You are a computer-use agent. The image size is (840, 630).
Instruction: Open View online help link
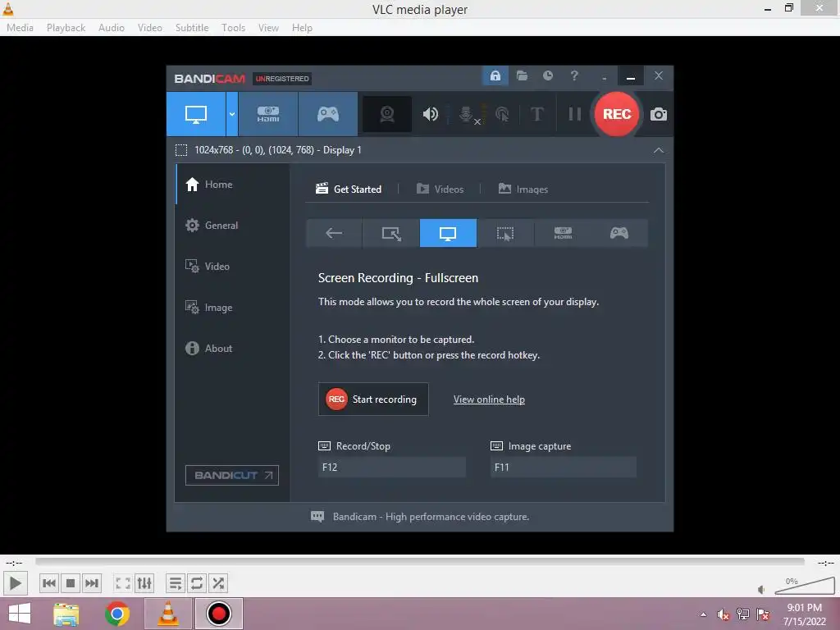489,399
